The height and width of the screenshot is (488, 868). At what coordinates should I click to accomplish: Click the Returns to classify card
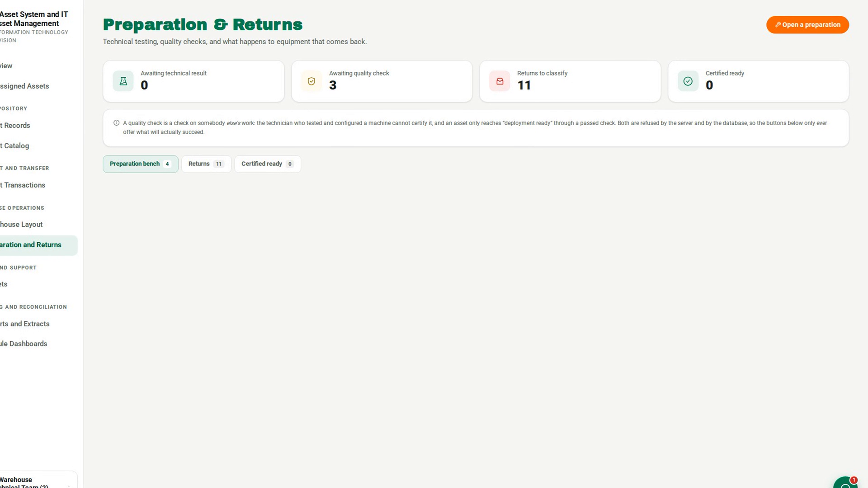click(570, 81)
